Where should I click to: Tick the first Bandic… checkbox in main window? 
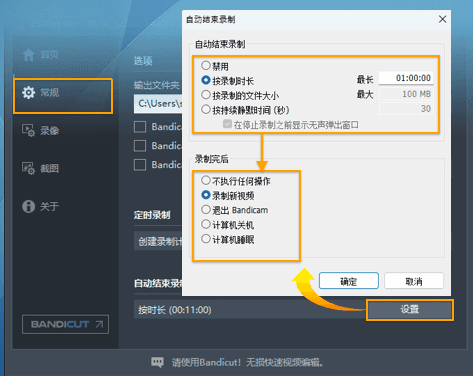140,127
